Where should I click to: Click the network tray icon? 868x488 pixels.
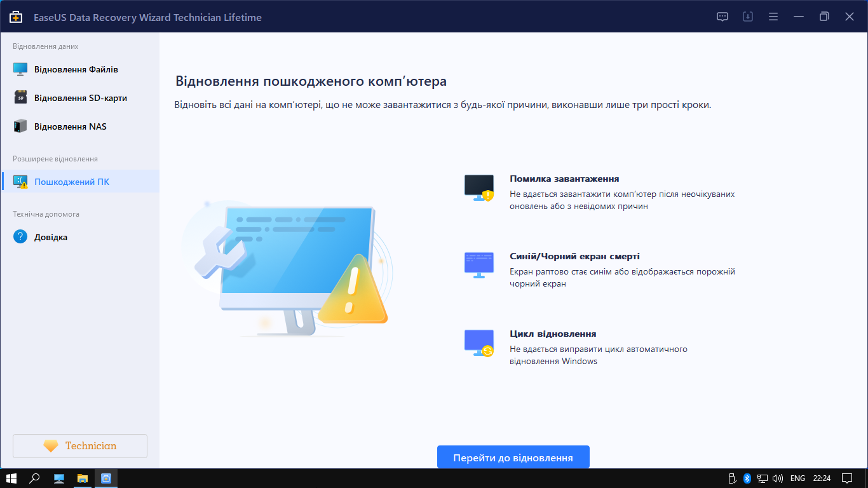[x=763, y=478]
